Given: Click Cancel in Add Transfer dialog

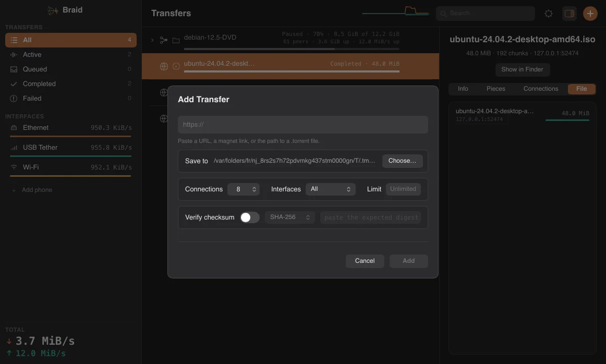Looking at the screenshot, I should click(365, 261).
